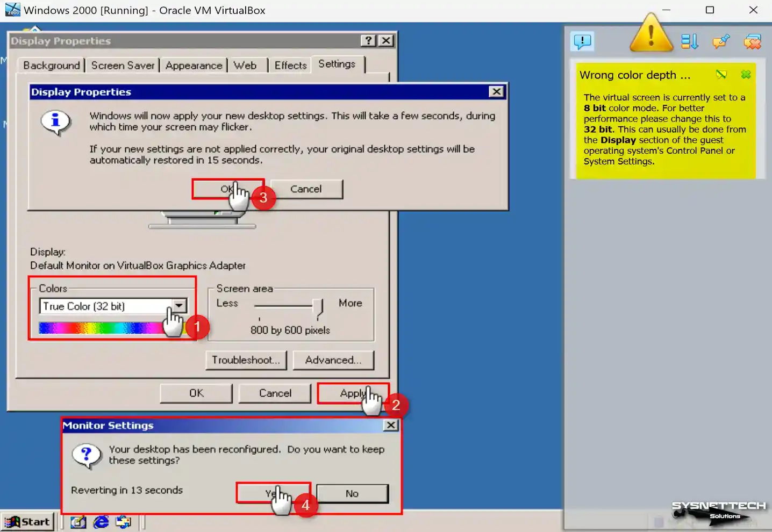Screen dimensions: 772x532
Task: Click Troubleshoot... button
Action: point(246,360)
